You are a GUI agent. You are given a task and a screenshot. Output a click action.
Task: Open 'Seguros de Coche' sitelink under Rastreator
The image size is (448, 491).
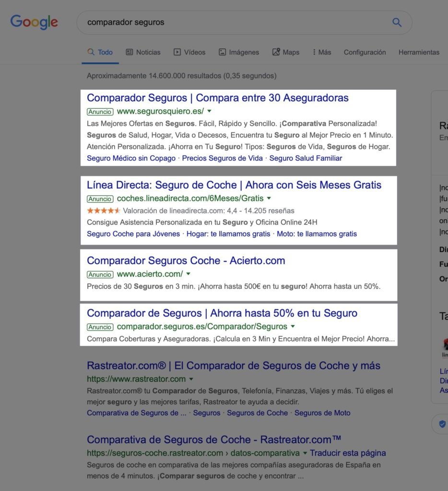tap(257, 413)
